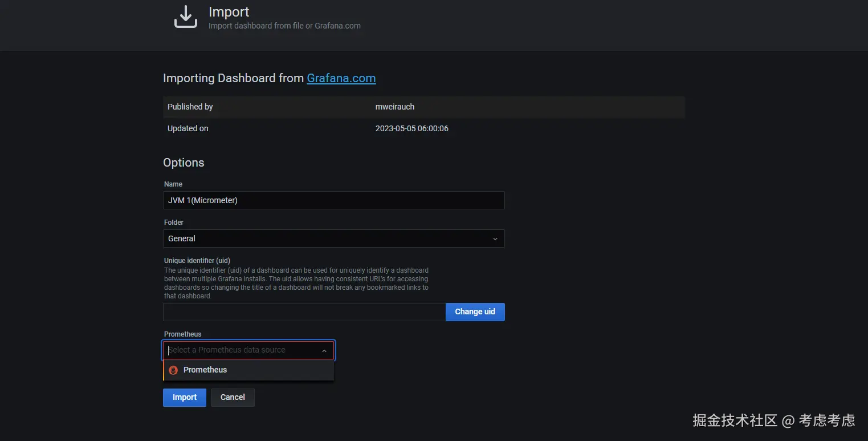The height and width of the screenshot is (441, 868).
Task: Click the Unique identifier (uid) label
Action: (197, 261)
